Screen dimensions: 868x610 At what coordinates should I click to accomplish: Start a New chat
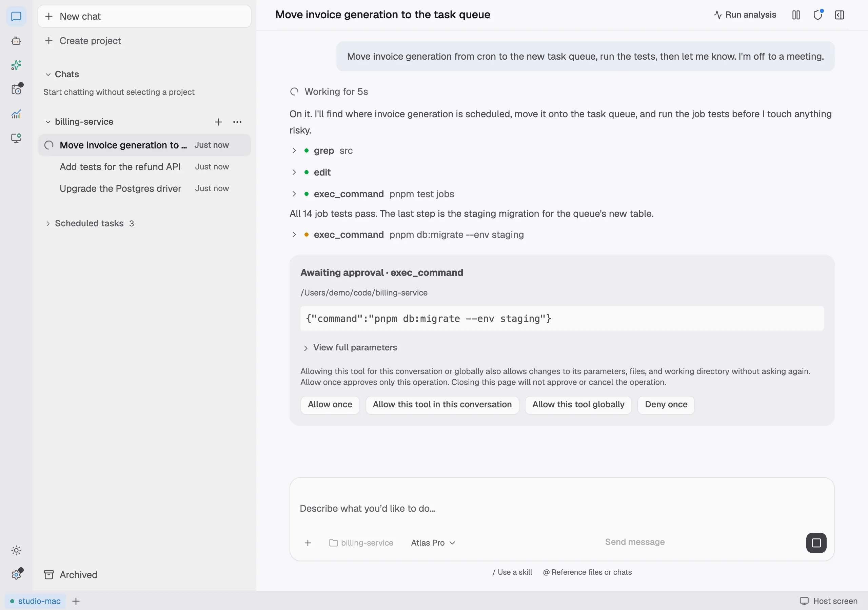[144, 16]
